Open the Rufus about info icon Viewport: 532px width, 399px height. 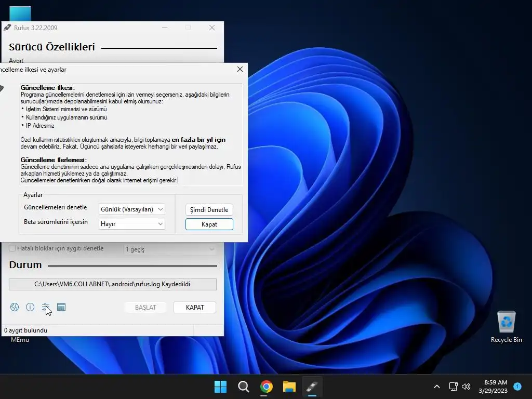coord(30,307)
